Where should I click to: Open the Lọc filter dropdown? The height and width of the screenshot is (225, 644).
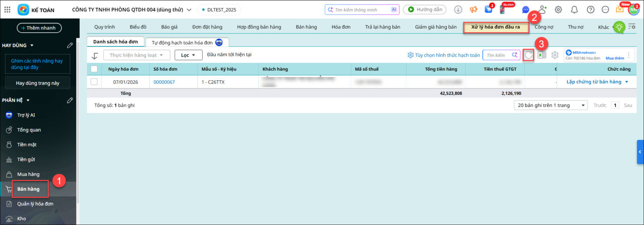(188, 55)
